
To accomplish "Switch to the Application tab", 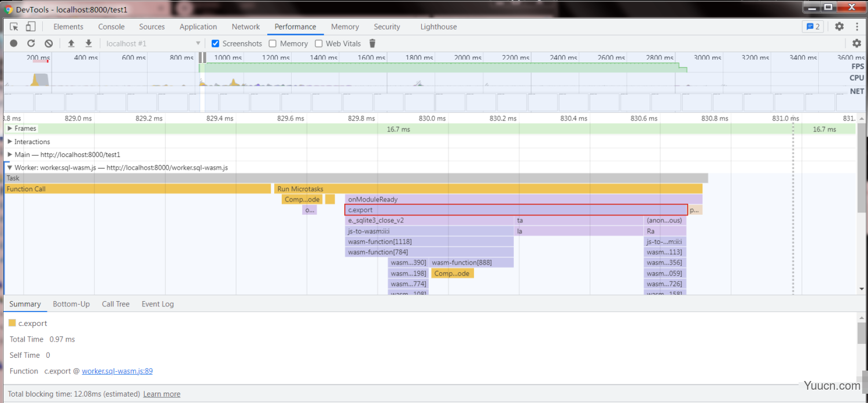I will [x=198, y=27].
